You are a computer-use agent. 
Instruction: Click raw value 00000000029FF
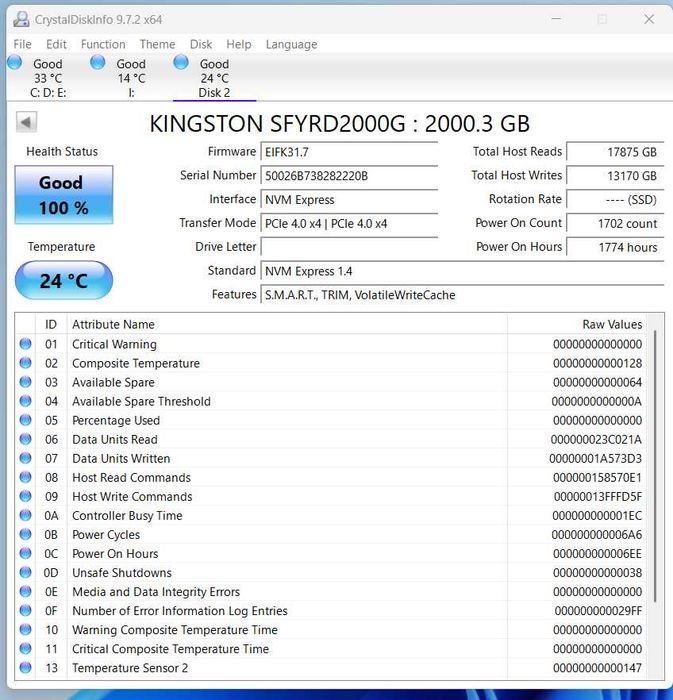(x=598, y=611)
